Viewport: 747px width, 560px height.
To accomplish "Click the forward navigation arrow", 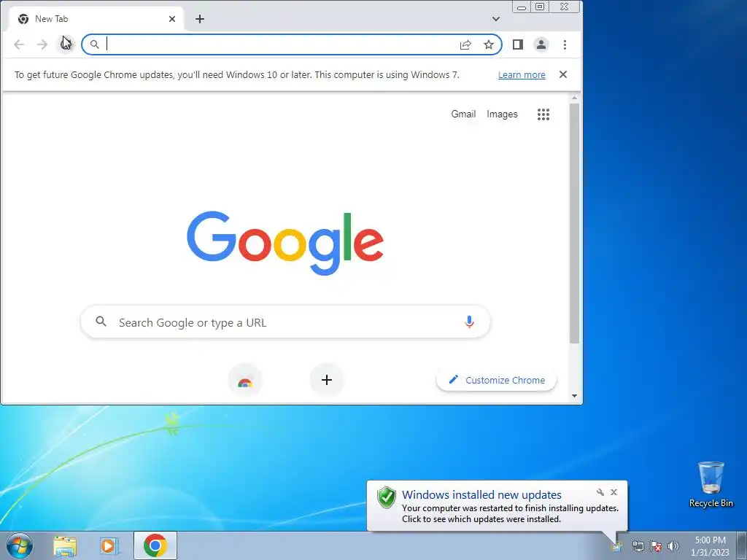I will [x=42, y=44].
